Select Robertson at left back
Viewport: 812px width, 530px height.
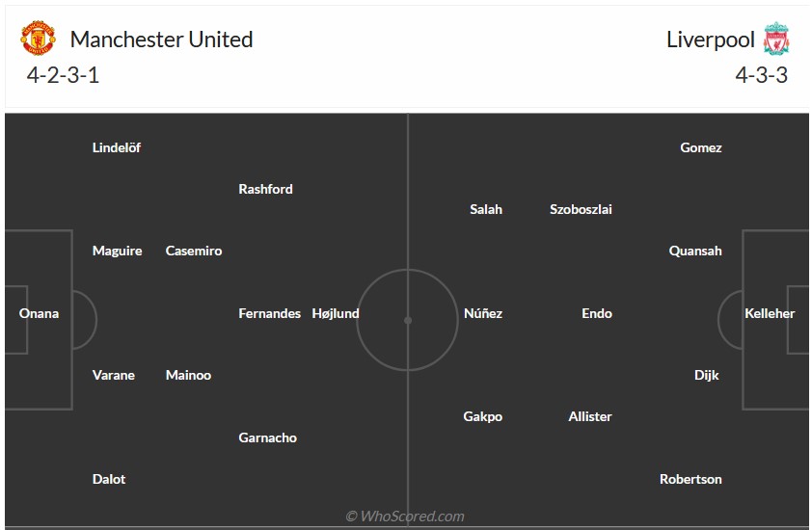coord(690,479)
